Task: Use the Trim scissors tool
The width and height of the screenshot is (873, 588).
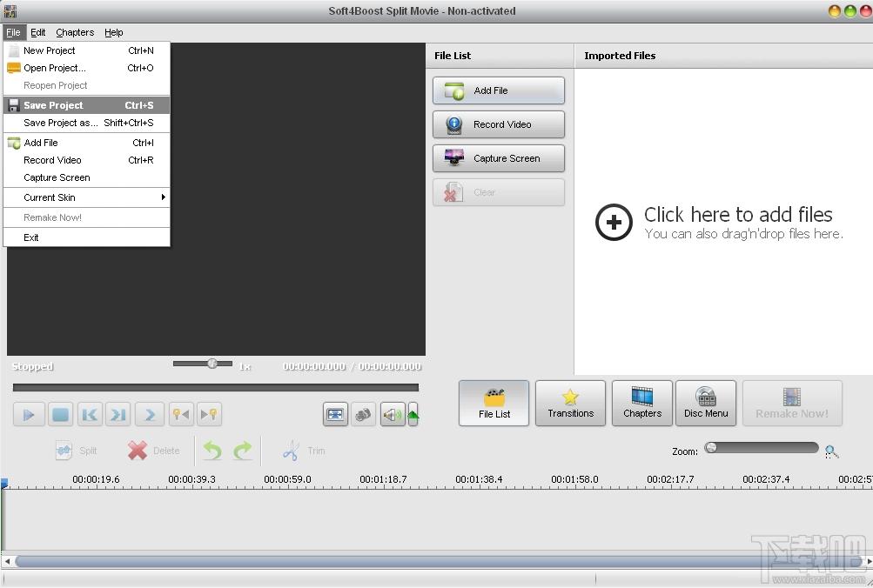Action: (x=304, y=451)
